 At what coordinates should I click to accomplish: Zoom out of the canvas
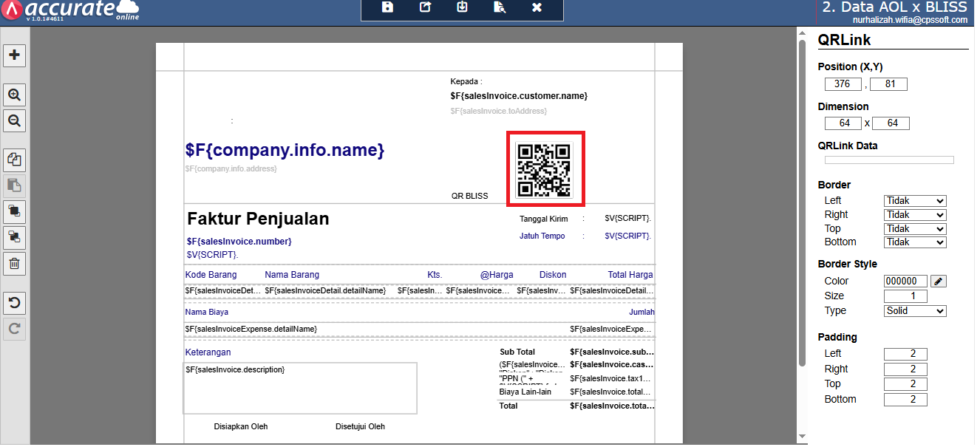pyautogui.click(x=15, y=120)
